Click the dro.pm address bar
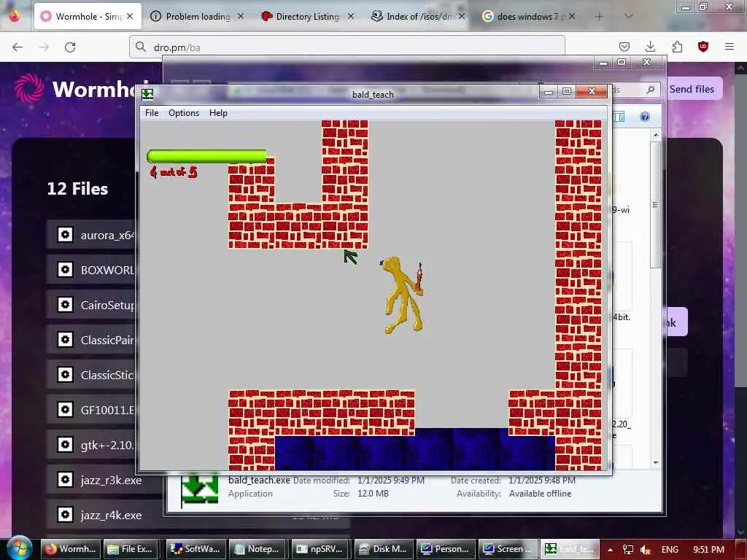 347,47
